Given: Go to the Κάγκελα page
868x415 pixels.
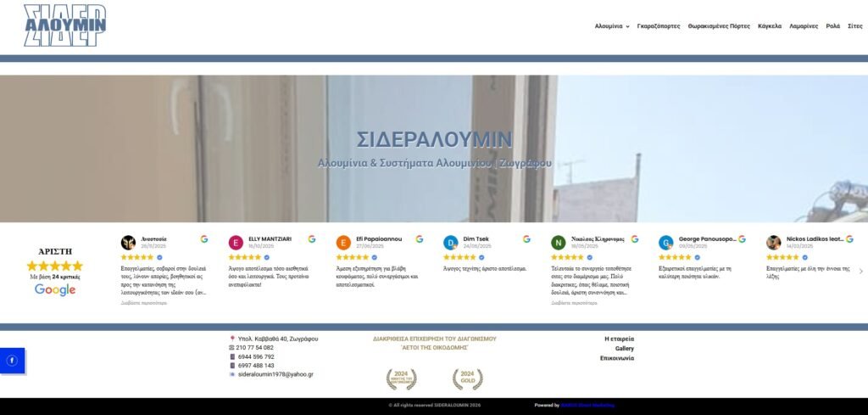Looking at the screenshot, I should click(770, 26).
